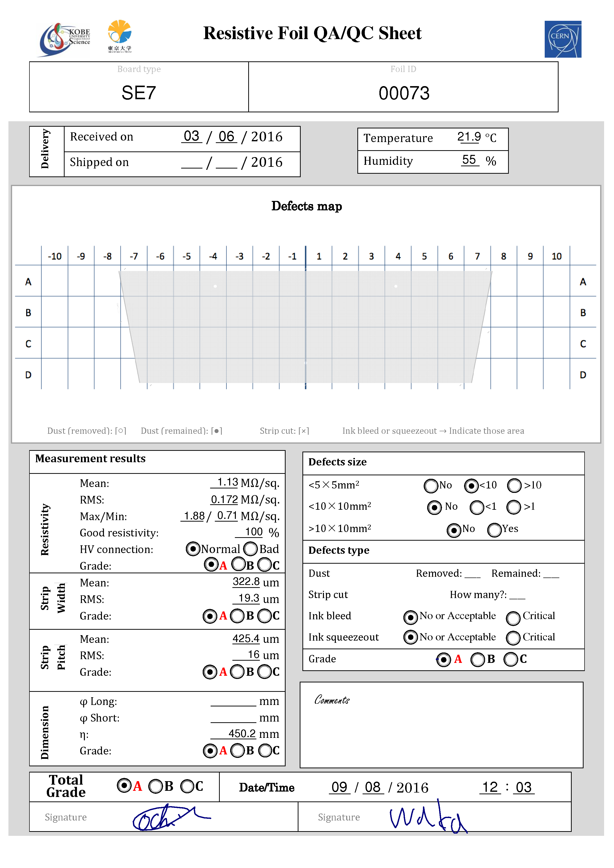Set Total Grade to A

click(x=124, y=786)
